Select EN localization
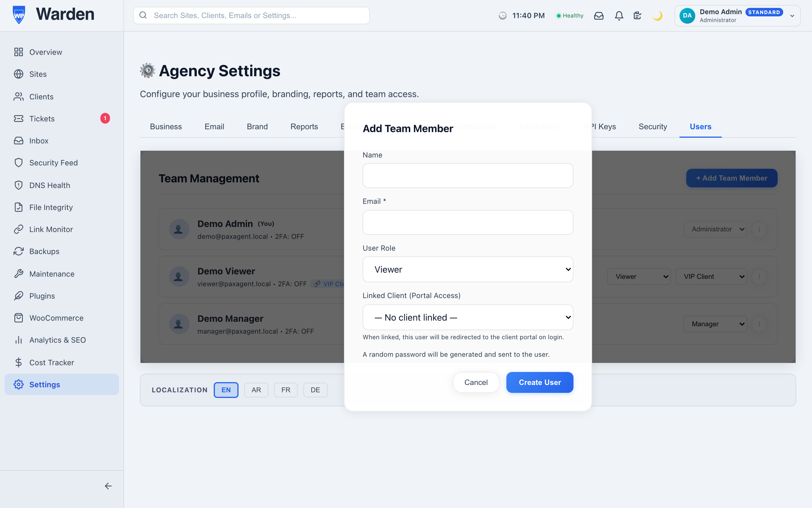 click(226, 390)
